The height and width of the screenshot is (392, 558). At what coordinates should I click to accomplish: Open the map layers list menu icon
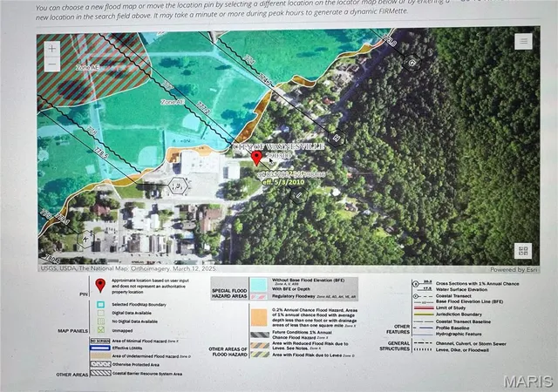pyautogui.click(x=523, y=41)
